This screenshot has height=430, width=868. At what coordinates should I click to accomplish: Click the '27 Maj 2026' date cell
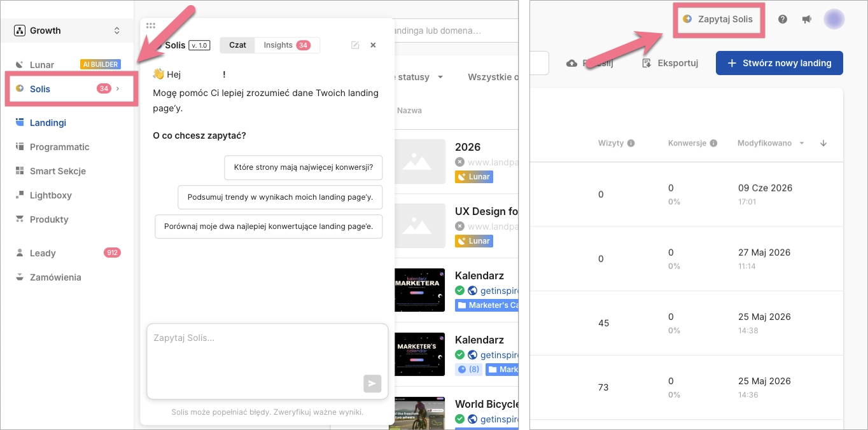(764, 253)
